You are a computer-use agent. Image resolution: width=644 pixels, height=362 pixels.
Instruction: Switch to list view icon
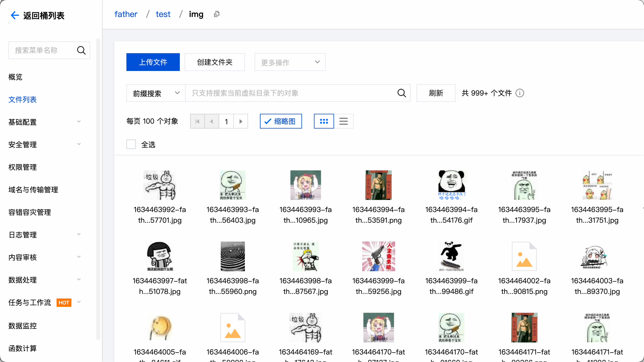pos(343,121)
